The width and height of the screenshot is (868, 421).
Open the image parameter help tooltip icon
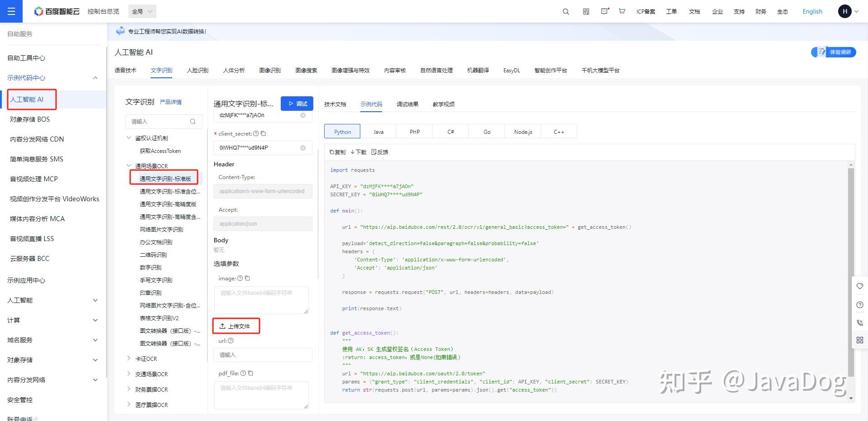point(240,278)
